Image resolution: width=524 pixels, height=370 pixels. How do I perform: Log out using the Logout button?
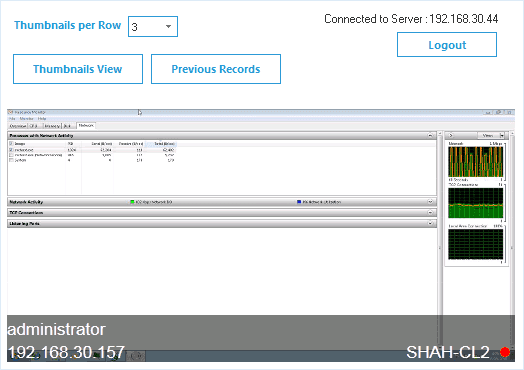click(x=447, y=44)
